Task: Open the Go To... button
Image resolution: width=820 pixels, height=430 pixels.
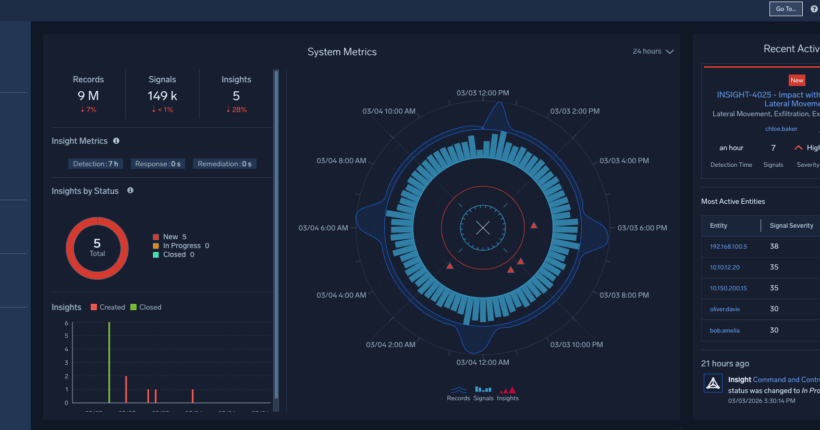Action: (x=785, y=8)
